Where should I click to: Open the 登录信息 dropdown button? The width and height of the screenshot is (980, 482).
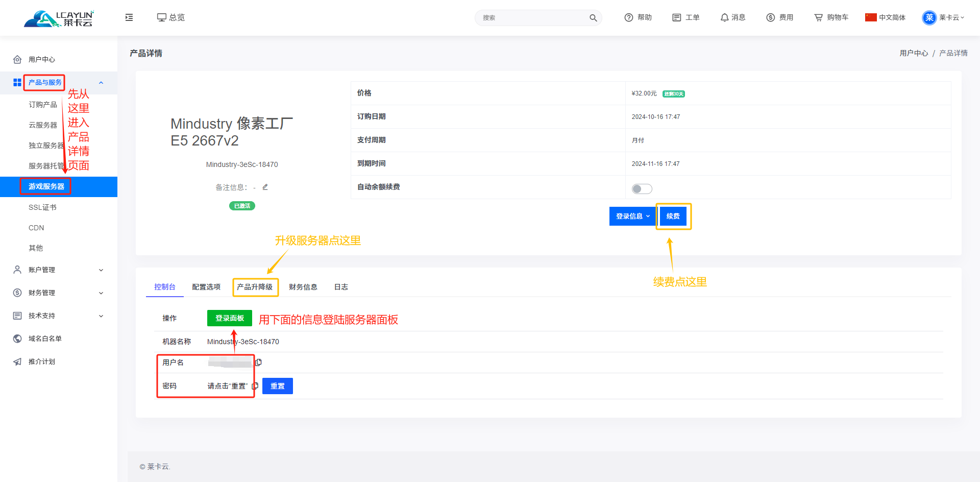pyautogui.click(x=632, y=216)
